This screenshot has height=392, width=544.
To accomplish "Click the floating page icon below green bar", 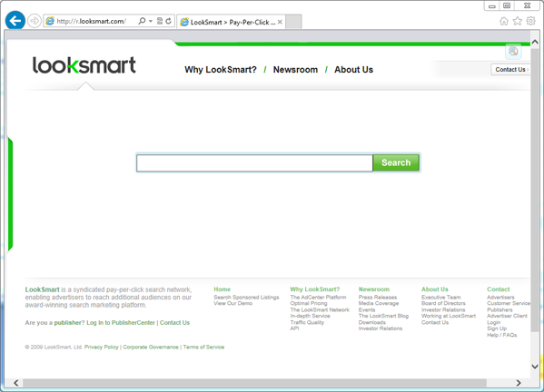I will pyautogui.click(x=513, y=52).
